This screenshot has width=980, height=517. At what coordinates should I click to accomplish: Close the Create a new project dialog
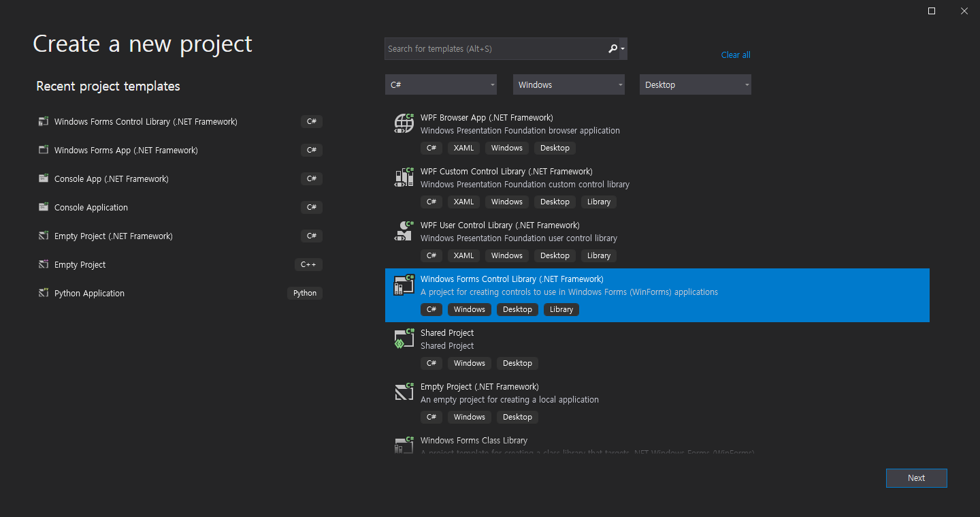tap(964, 11)
